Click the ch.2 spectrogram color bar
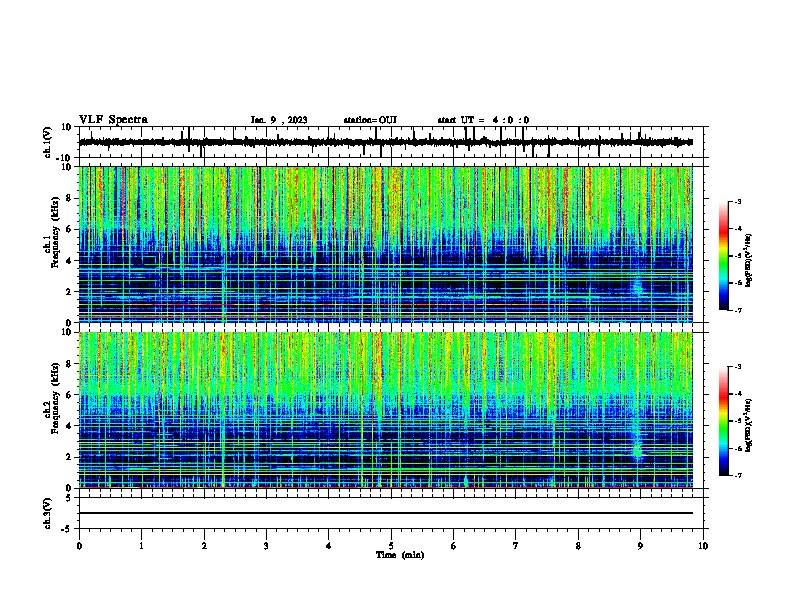792x612 pixels. (x=724, y=421)
